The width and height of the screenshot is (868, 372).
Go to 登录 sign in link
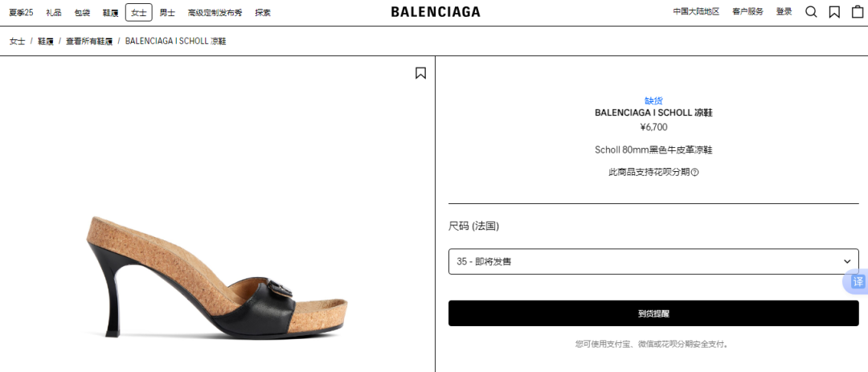[x=784, y=11]
